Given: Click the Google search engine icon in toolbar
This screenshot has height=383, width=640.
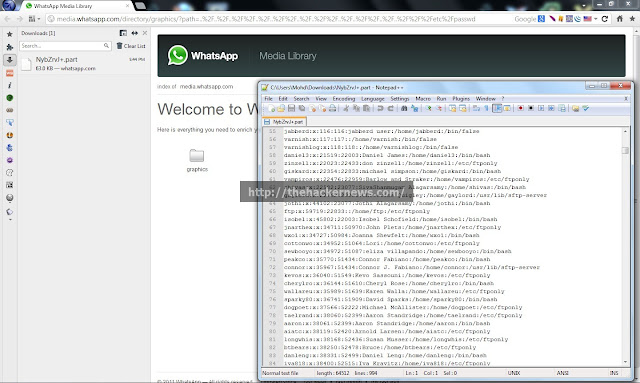Looking at the screenshot, I should pos(541,19).
